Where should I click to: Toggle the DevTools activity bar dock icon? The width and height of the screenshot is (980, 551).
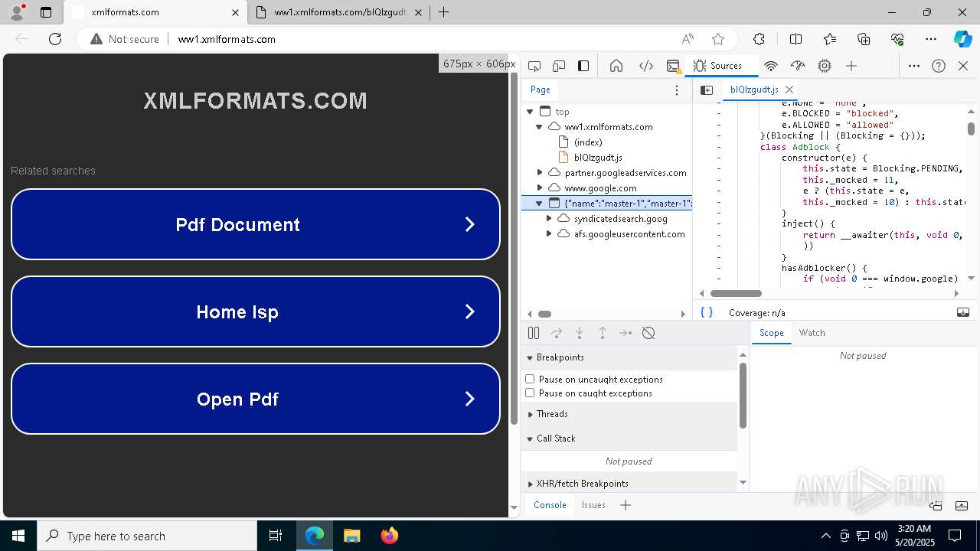pos(583,66)
